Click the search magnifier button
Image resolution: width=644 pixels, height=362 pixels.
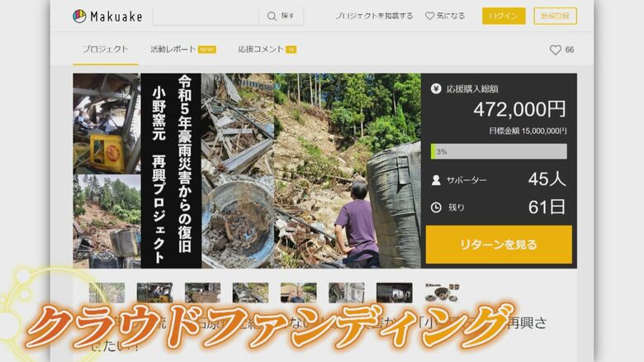pyautogui.click(x=281, y=16)
